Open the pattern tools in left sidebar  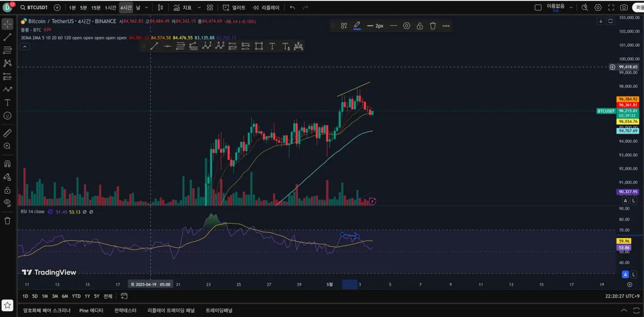[8, 63]
